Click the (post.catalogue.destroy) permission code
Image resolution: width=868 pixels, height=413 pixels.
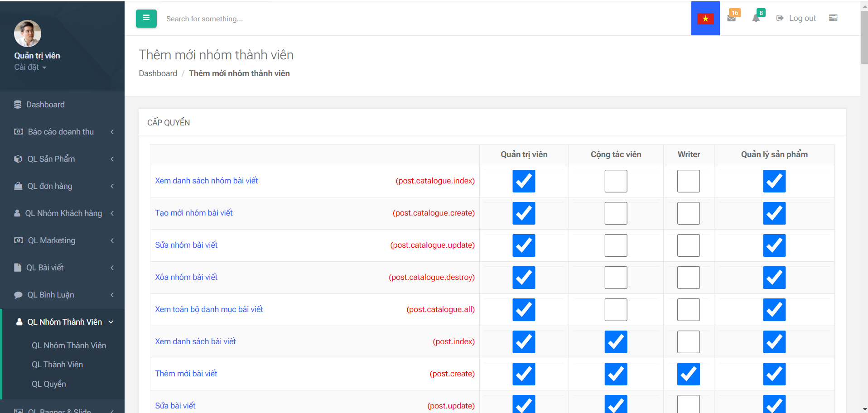[432, 277]
